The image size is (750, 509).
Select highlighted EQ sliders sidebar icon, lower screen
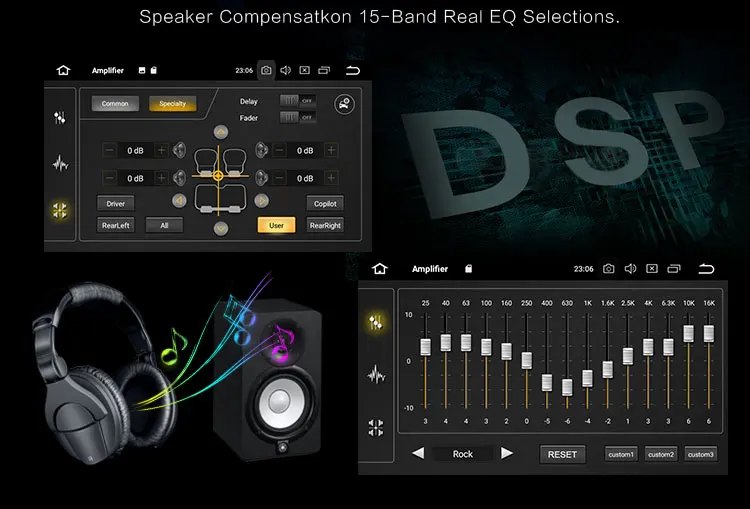coord(376,322)
